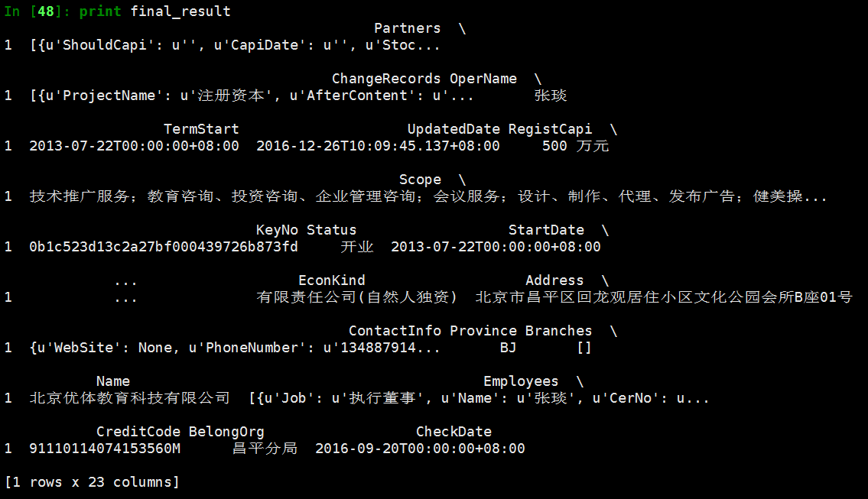Click the UpdatedDate timestamp value

[x=378, y=146]
